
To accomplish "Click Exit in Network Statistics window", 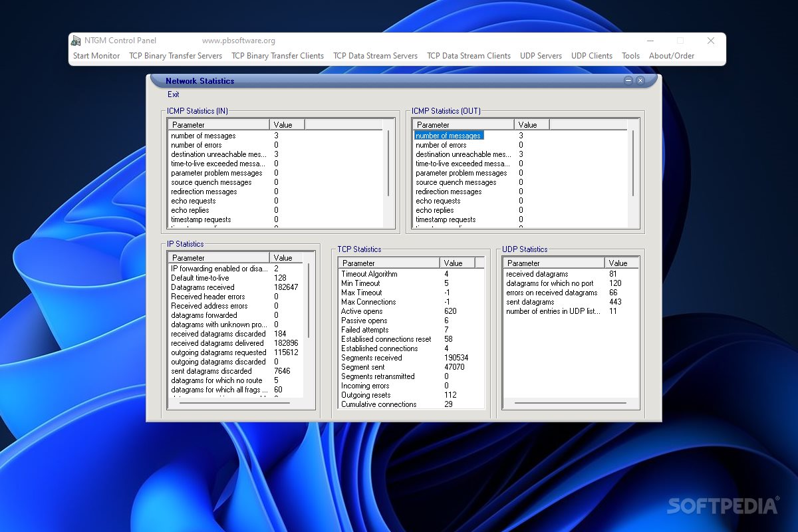I will (174, 94).
